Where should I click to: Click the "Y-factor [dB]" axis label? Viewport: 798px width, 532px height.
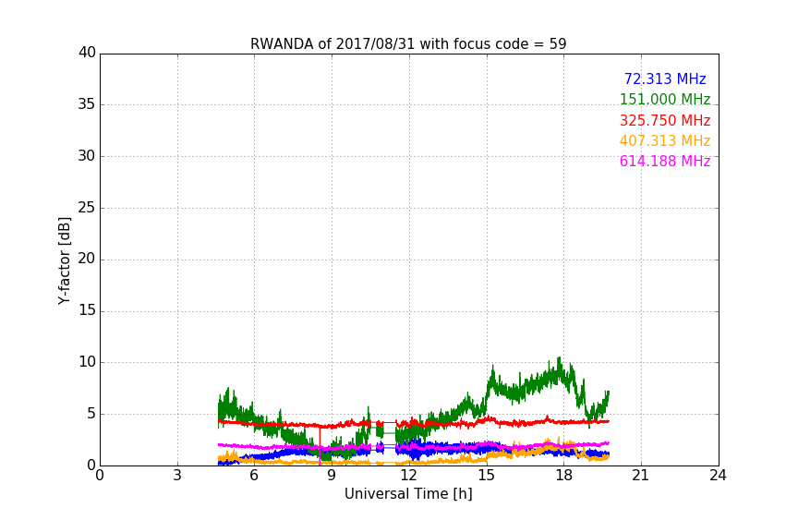pyautogui.click(x=64, y=260)
